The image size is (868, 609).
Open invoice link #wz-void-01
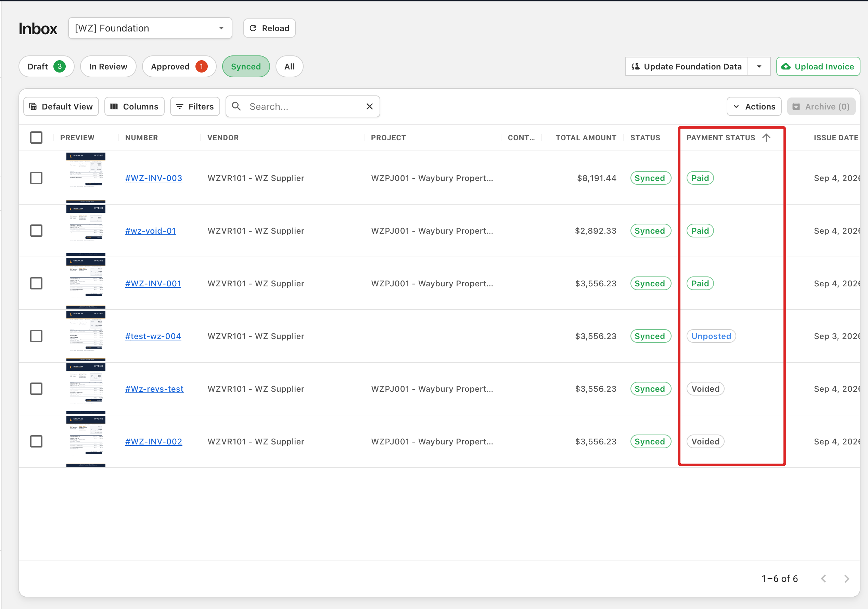click(151, 231)
